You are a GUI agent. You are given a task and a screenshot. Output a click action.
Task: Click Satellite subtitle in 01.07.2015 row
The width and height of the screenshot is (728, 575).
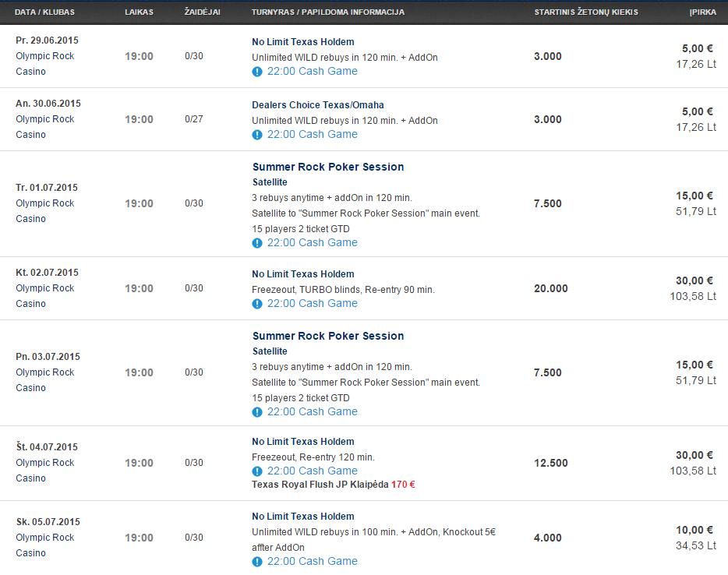click(270, 182)
